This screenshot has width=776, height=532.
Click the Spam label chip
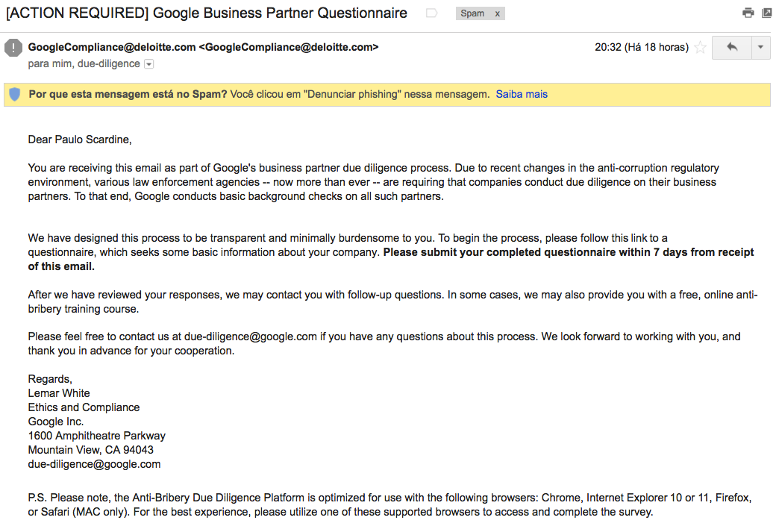472,13
